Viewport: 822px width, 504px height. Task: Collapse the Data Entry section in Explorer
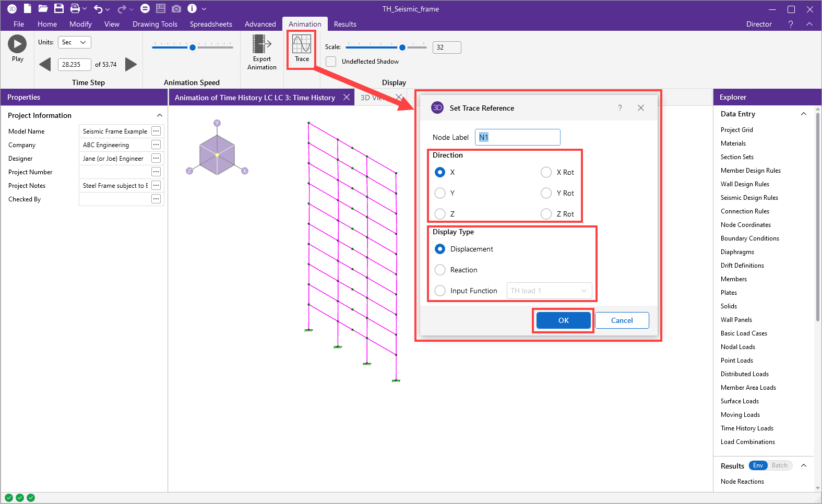click(804, 114)
